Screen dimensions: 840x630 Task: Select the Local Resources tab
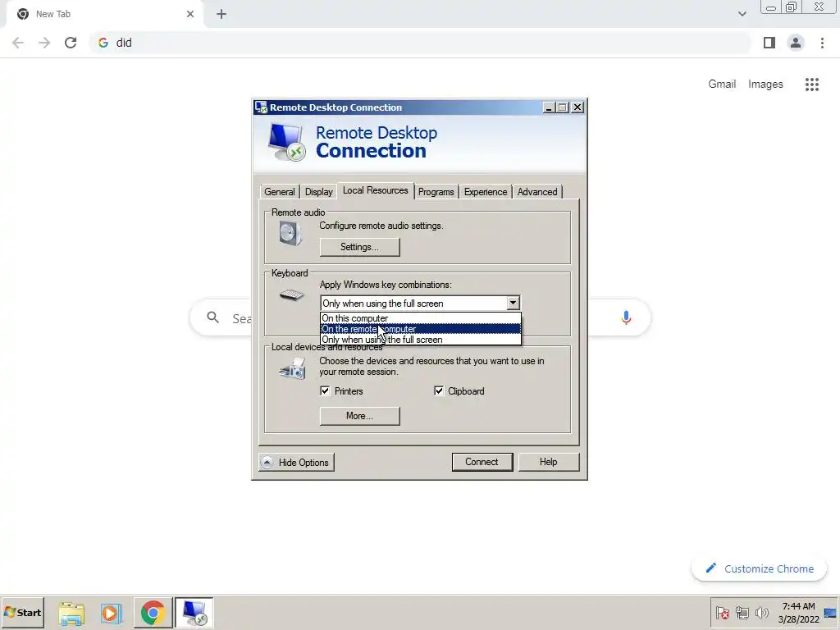coord(376,190)
